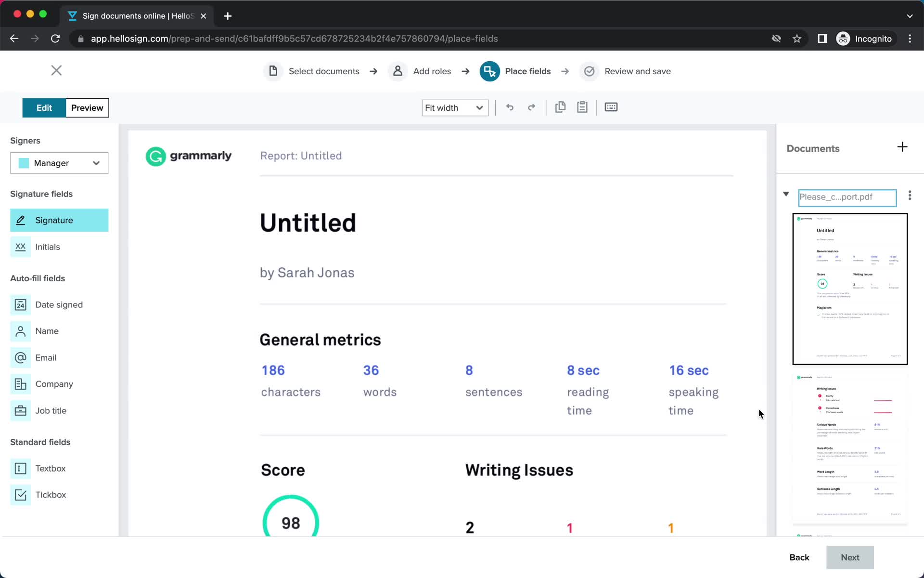Click the Add roles step icon
This screenshot has height=578, width=924.
398,71
